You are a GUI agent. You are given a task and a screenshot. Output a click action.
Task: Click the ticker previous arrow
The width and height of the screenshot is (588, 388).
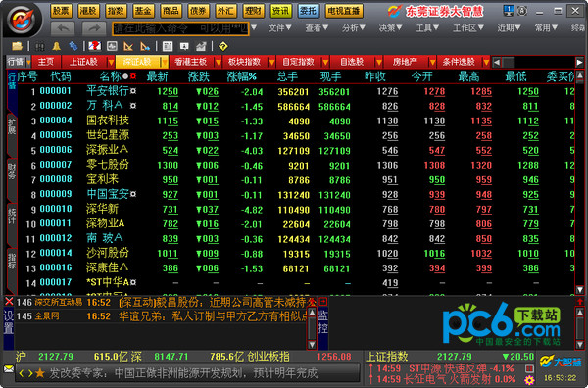point(22,373)
